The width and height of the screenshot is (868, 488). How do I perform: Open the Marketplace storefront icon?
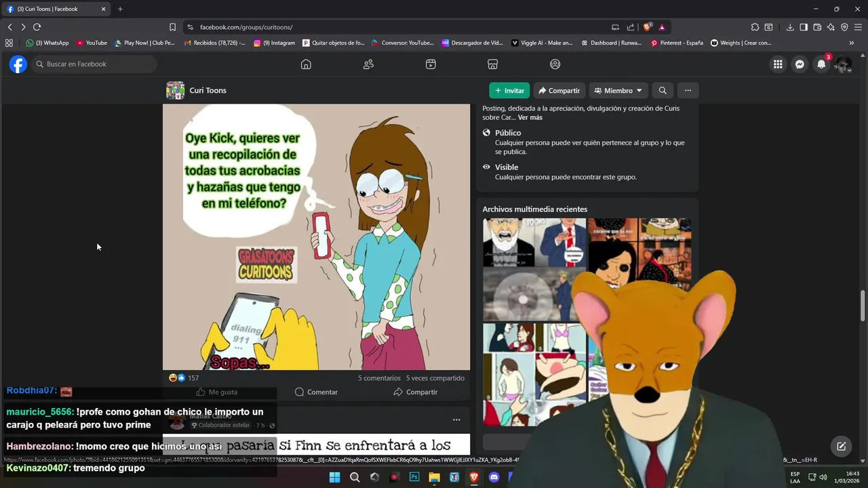[493, 64]
